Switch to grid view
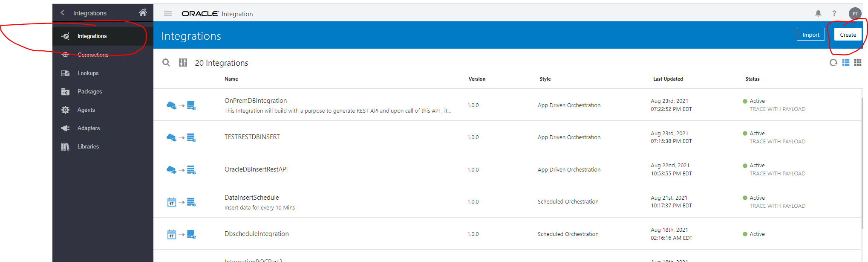 point(858,63)
